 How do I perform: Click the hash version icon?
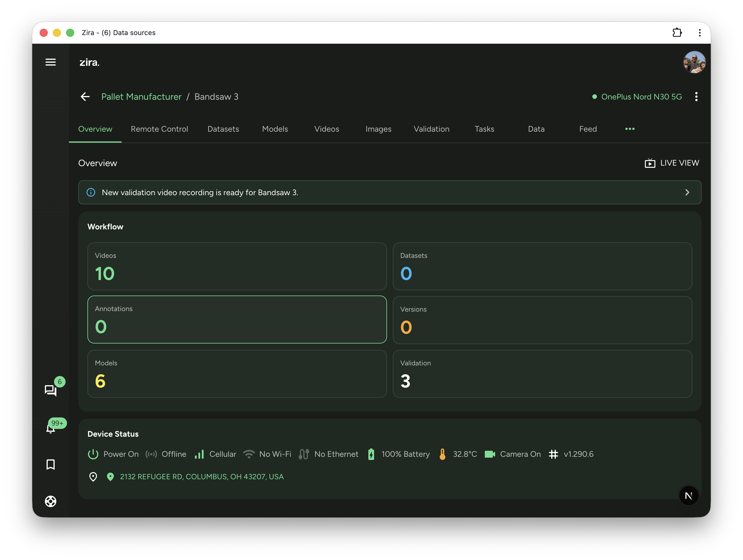553,454
